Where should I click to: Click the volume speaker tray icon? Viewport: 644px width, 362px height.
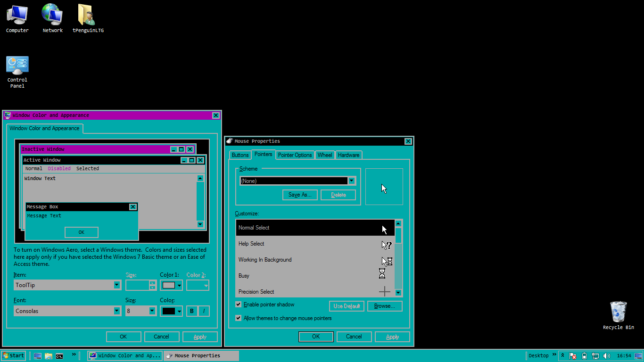coord(607,356)
